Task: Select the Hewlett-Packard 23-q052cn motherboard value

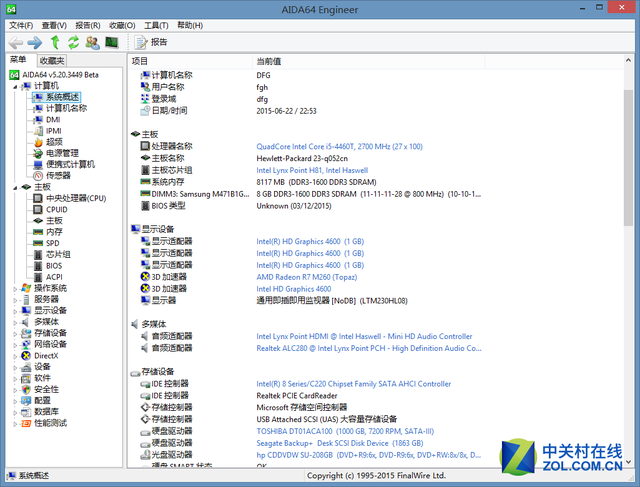Action: [302, 158]
